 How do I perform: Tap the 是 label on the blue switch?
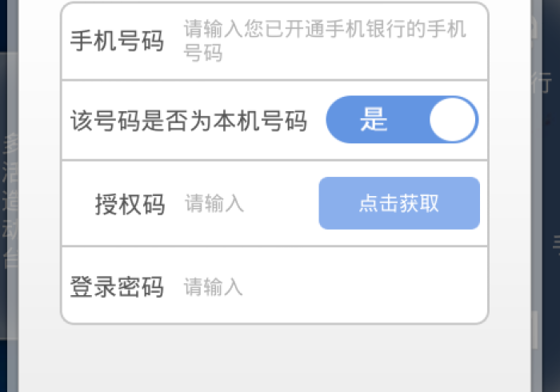tap(374, 120)
